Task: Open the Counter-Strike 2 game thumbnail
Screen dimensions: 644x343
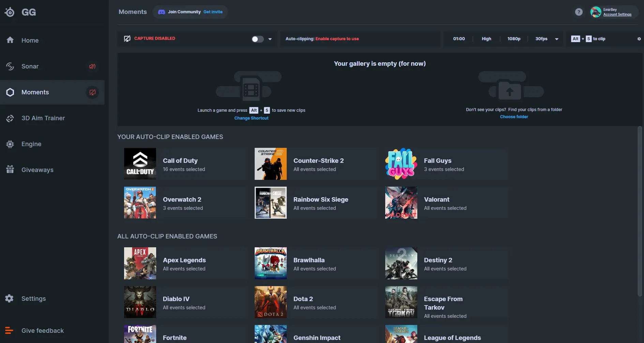Action: [271, 164]
